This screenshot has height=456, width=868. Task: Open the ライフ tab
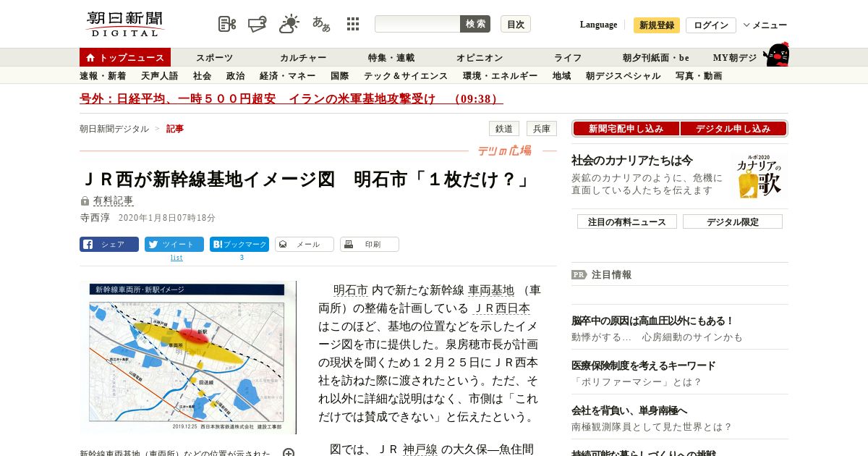click(568, 58)
